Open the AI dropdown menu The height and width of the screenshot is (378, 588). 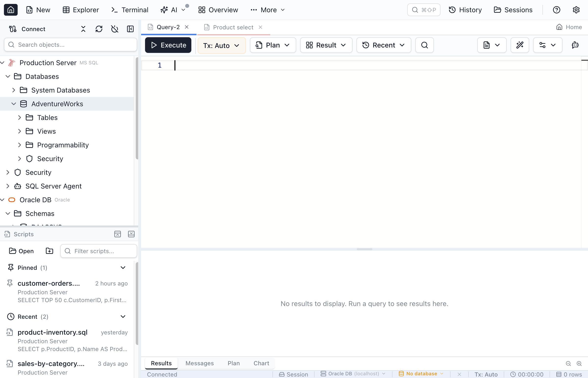coord(173,10)
